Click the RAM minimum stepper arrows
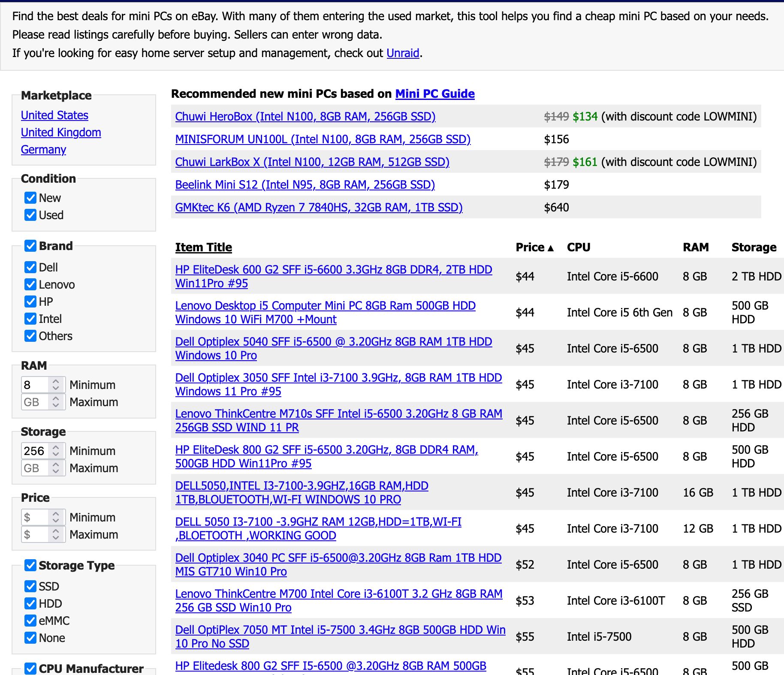This screenshot has width=784, height=675. [56, 385]
